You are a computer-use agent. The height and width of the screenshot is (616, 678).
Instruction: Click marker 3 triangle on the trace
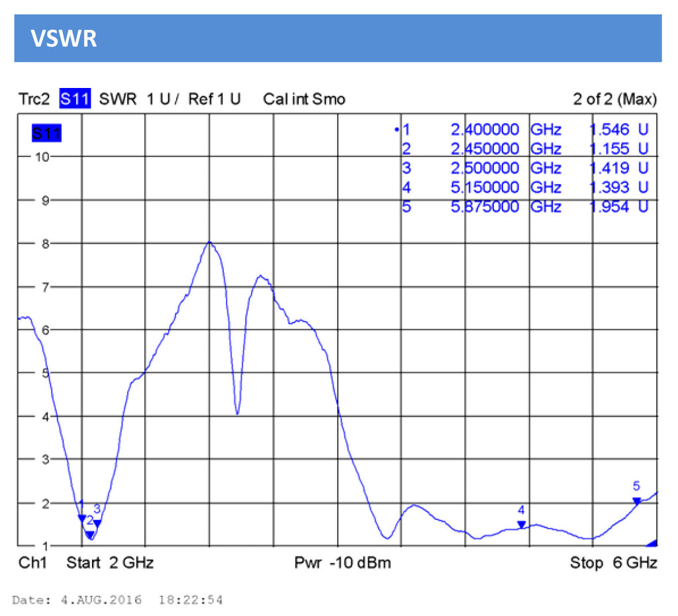(x=97, y=523)
